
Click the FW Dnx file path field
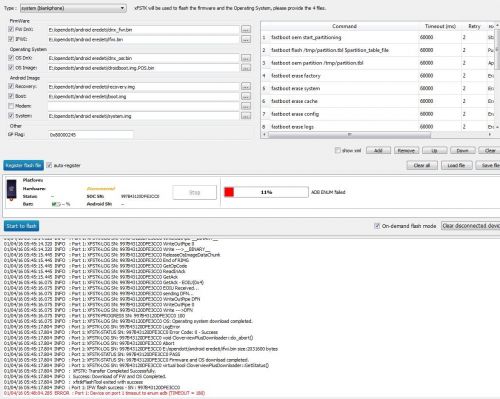coord(144,30)
